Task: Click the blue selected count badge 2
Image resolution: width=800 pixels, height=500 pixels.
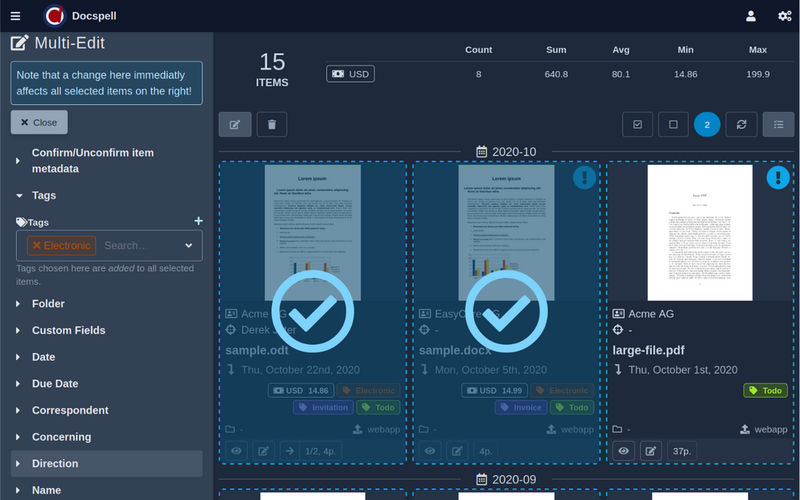Action: [x=707, y=124]
